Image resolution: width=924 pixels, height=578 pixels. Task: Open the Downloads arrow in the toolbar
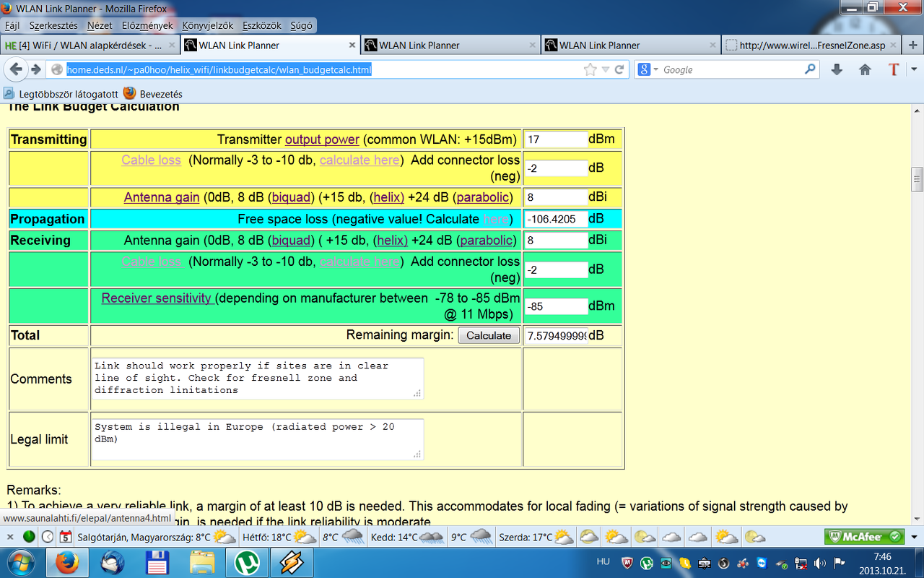pyautogui.click(x=837, y=69)
